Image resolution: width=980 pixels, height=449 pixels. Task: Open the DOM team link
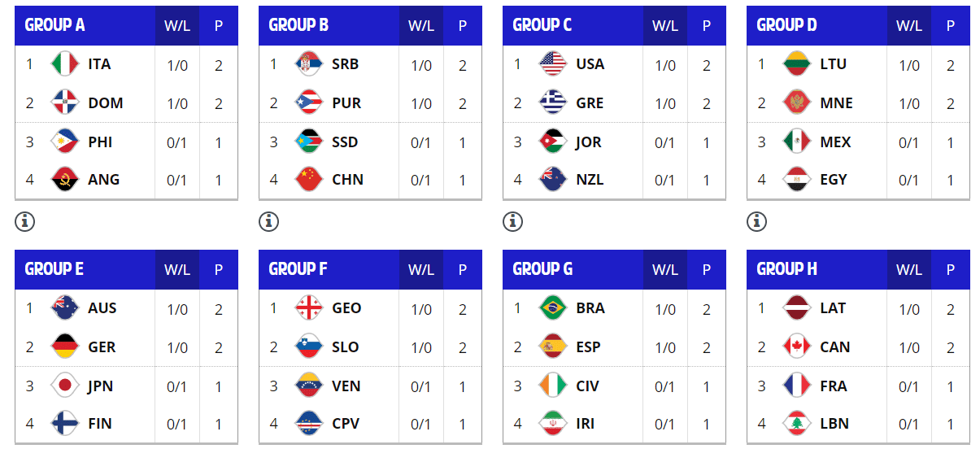106,103
